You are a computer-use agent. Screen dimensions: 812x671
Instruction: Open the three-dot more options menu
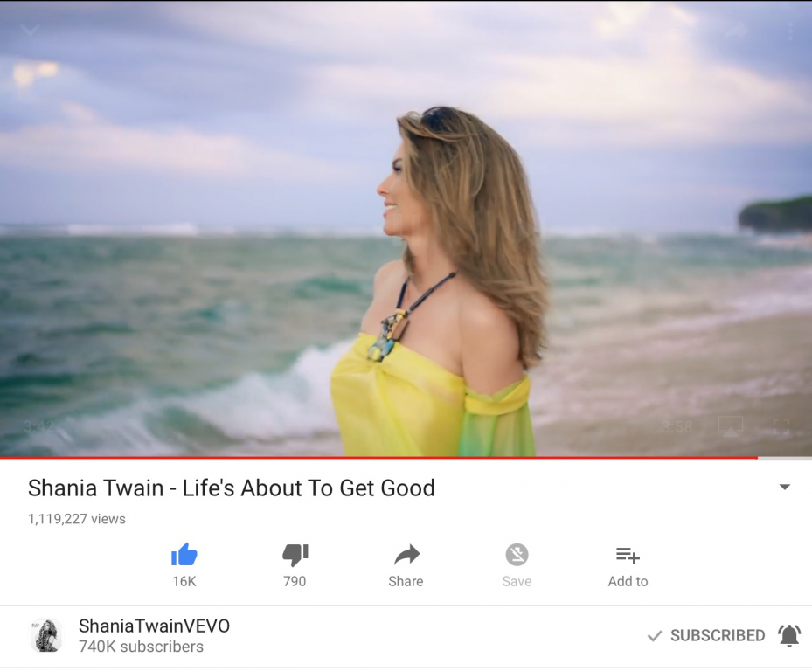(x=790, y=31)
